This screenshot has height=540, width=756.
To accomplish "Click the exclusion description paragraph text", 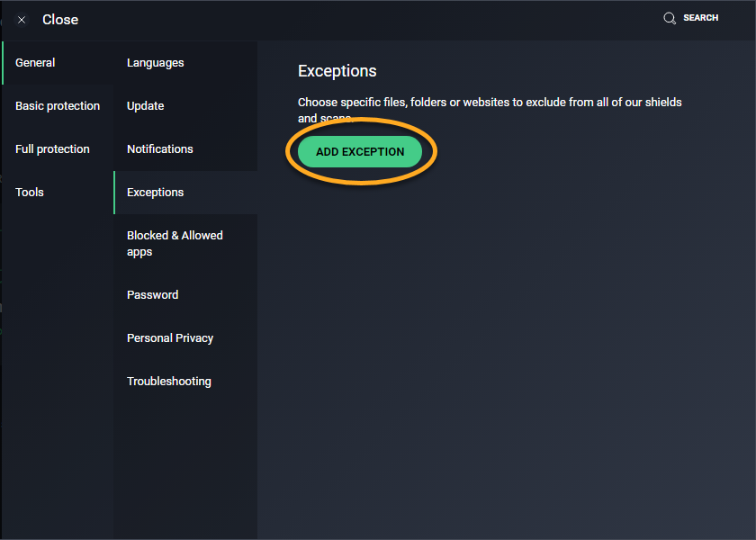I will click(490, 103).
